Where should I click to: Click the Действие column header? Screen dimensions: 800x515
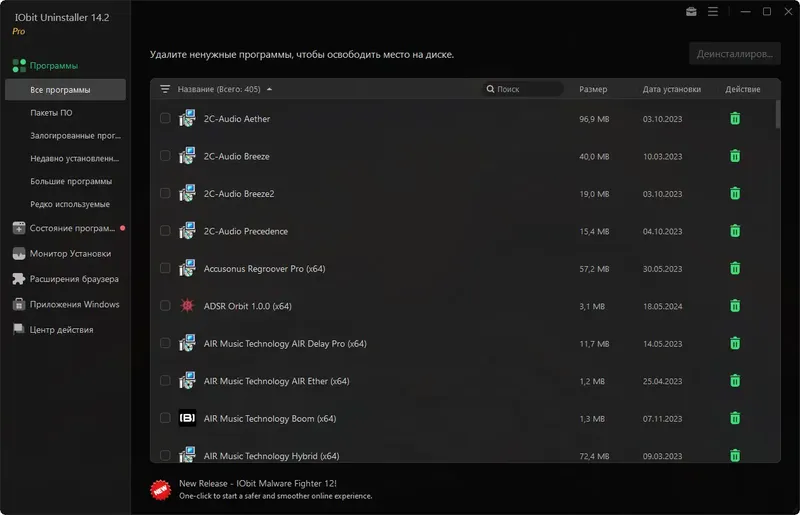pos(743,89)
